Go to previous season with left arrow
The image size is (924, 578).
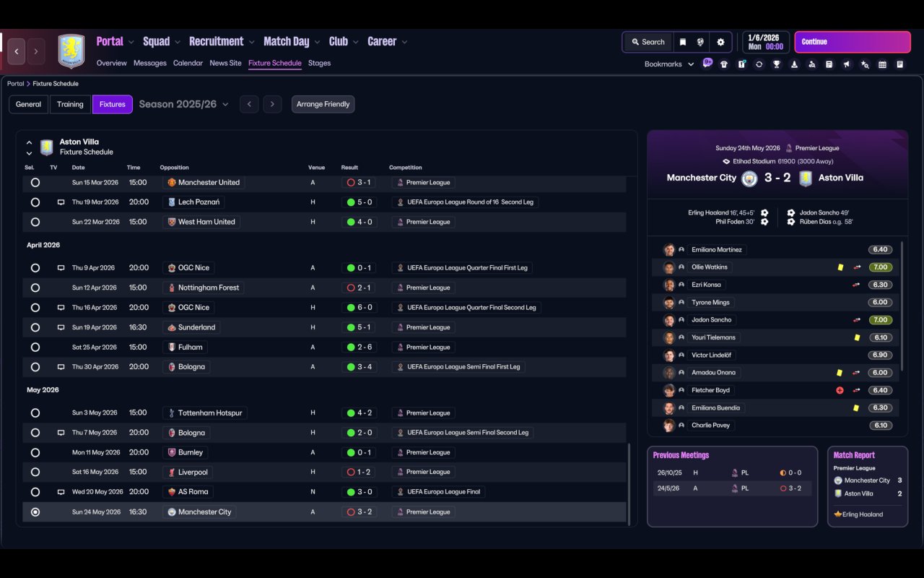249,104
